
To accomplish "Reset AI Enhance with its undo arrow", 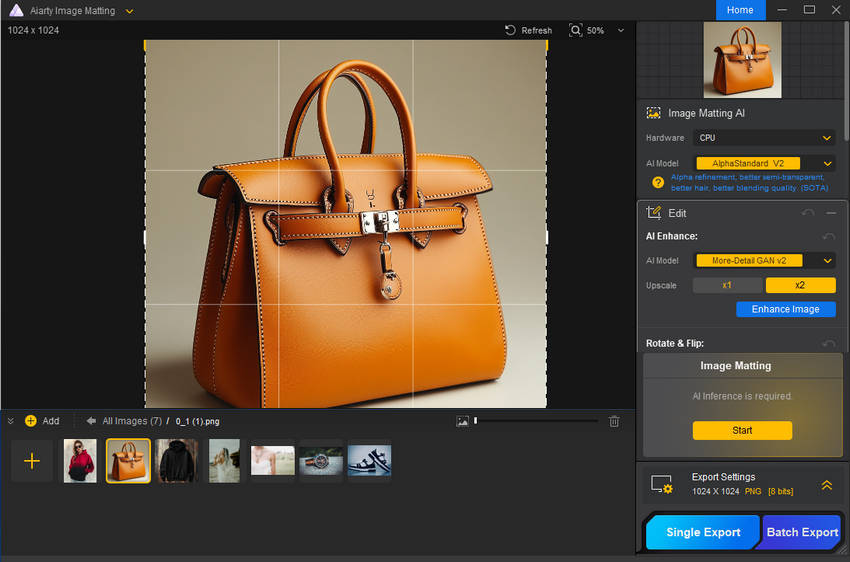I will pos(828,236).
